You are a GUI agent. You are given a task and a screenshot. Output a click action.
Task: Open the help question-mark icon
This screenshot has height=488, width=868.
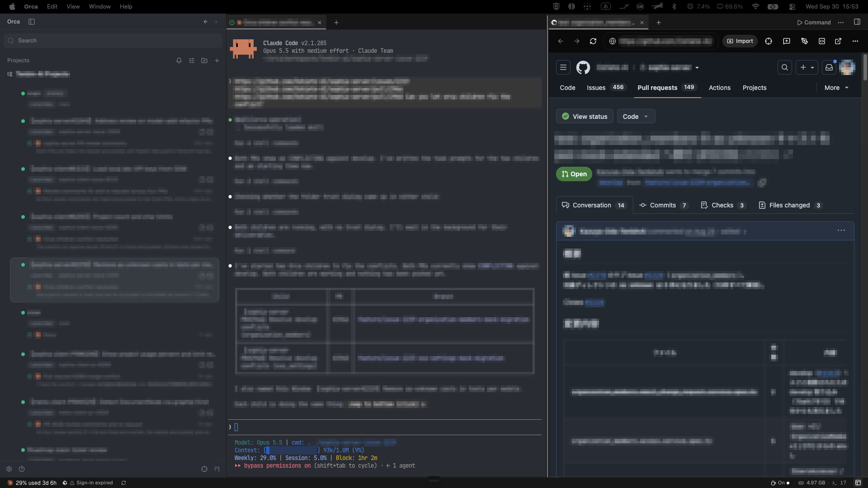click(22, 469)
